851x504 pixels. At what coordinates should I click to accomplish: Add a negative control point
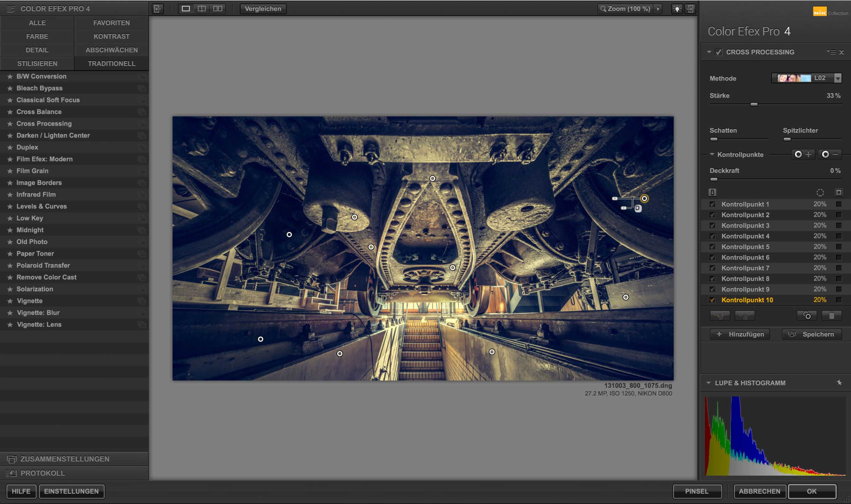tap(830, 155)
